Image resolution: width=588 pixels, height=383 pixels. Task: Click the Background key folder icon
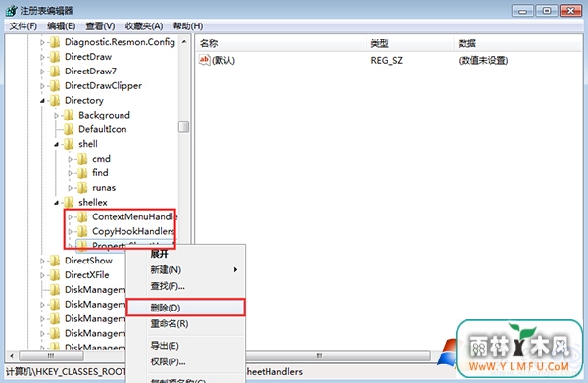[69, 115]
